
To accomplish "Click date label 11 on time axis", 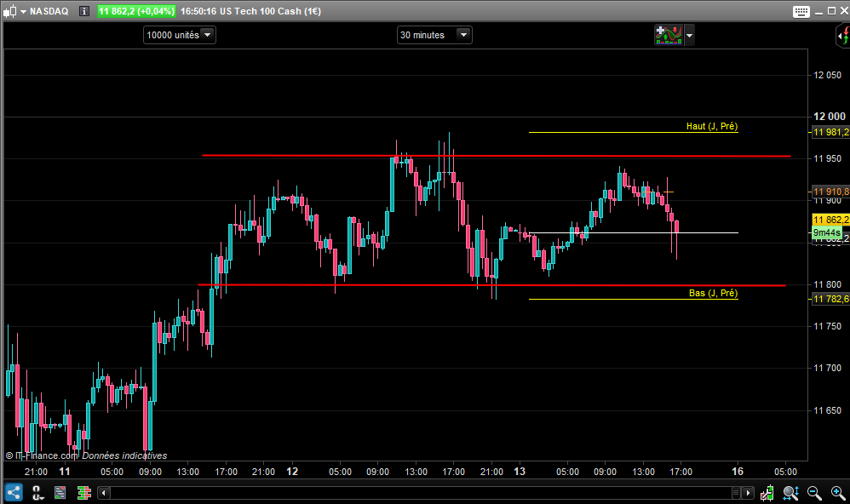I will click(65, 472).
